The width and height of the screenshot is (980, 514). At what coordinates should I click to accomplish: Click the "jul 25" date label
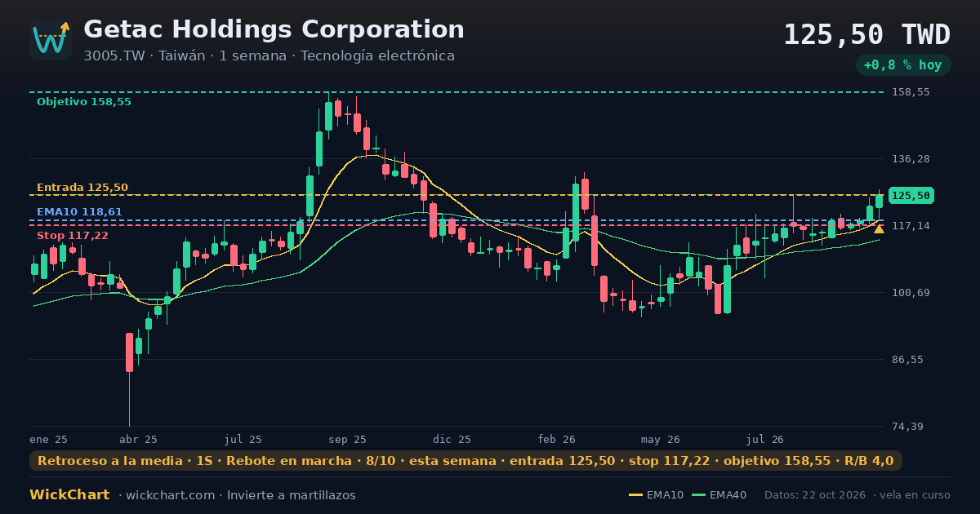243,440
